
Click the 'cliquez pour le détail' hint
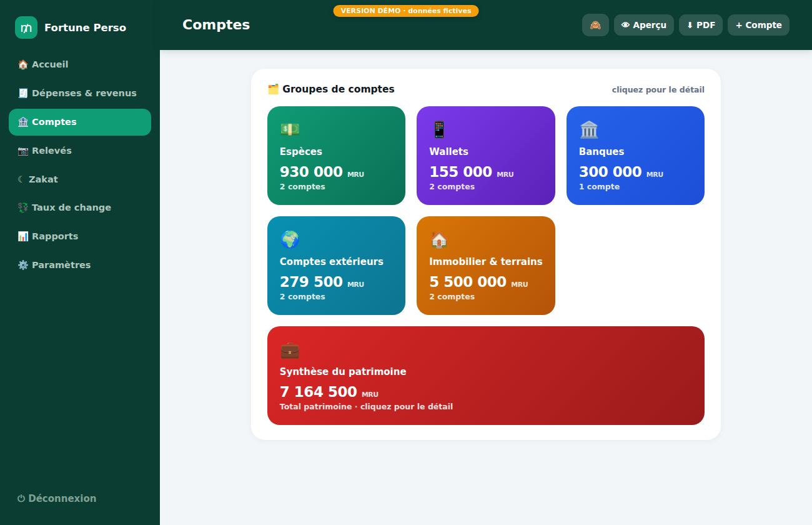pyautogui.click(x=658, y=90)
